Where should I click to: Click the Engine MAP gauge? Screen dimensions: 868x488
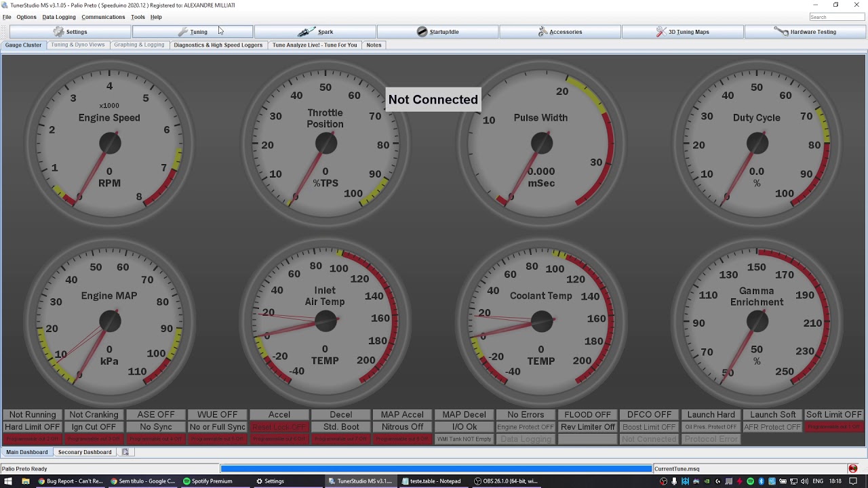(x=109, y=321)
